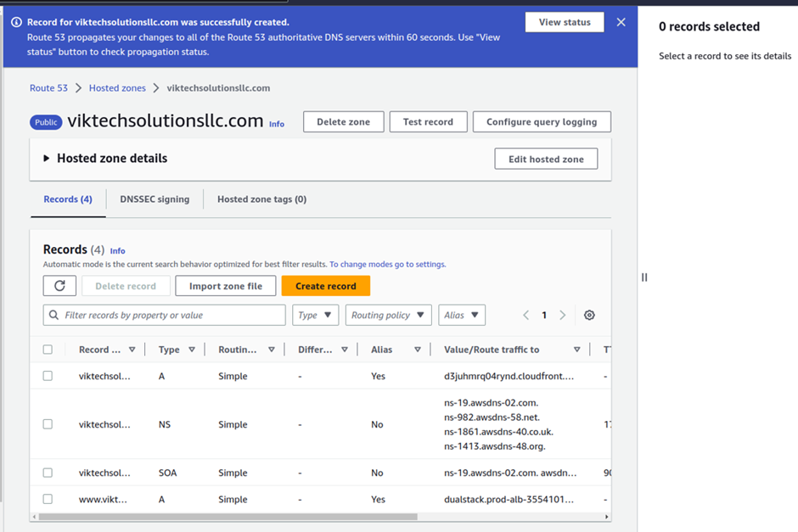Open the Route 53 breadcrumb link
This screenshot has width=798, height=532.
tap(48, 88)
